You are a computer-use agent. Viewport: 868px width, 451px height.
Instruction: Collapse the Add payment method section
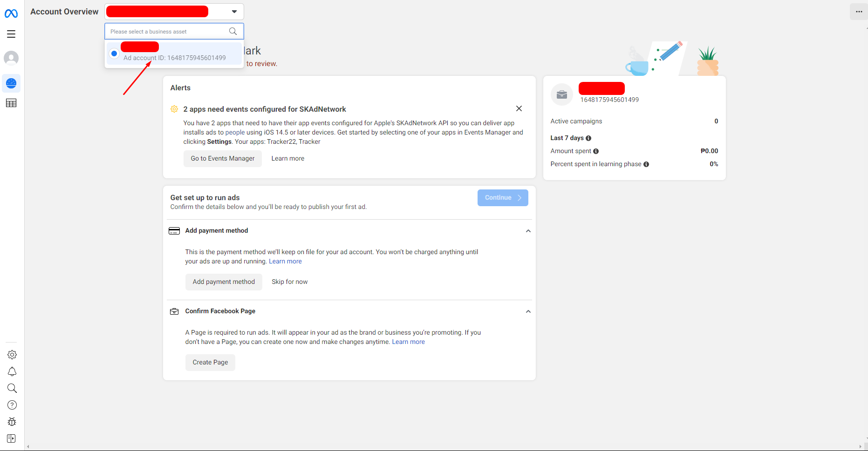click(x=528, y=231)
